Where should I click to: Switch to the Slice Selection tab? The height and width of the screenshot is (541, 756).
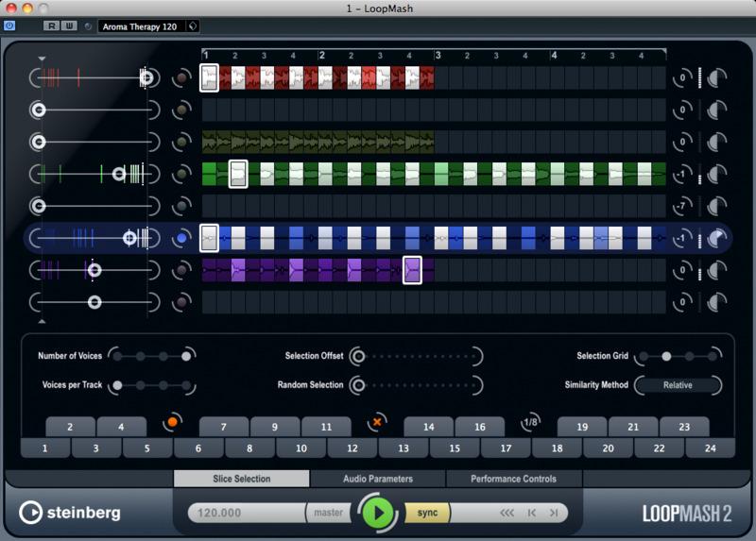(x=242, y=479)
